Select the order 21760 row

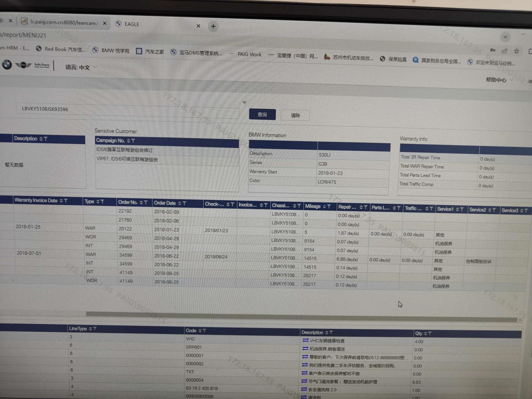(x=125, y=220)
